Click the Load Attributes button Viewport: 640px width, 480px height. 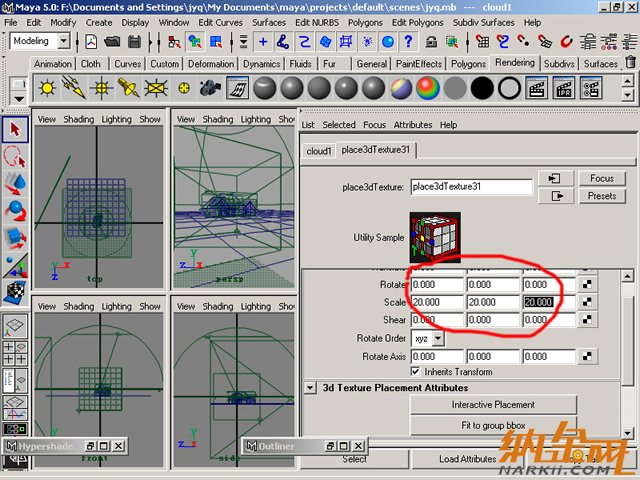pos(467,459)
